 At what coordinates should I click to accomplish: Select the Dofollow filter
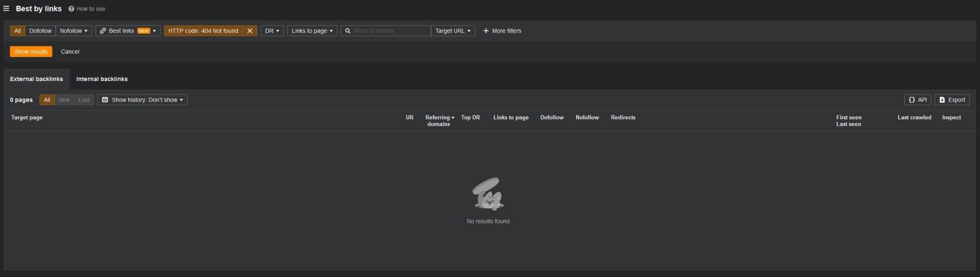tap(40, 31)
